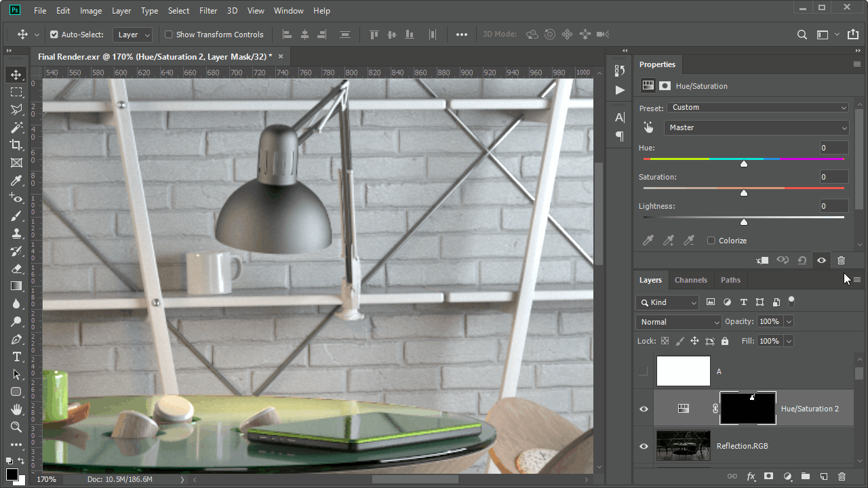Switch to the Paths tab
868x488 pixels.
click(x=730, y=280)
